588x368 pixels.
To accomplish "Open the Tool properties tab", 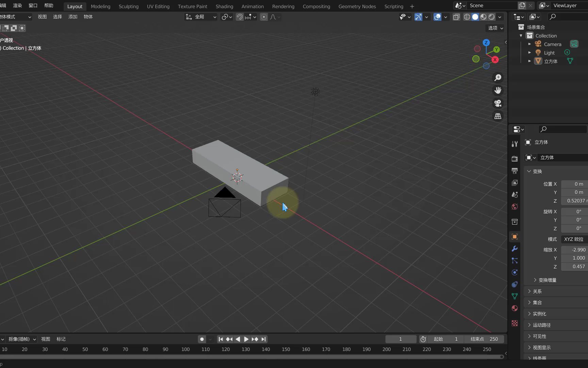I will tap(514, 144).
